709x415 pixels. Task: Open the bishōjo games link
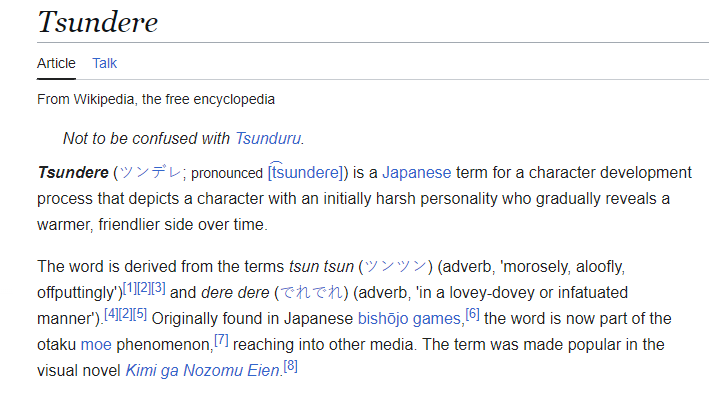(x=411, y=319)
